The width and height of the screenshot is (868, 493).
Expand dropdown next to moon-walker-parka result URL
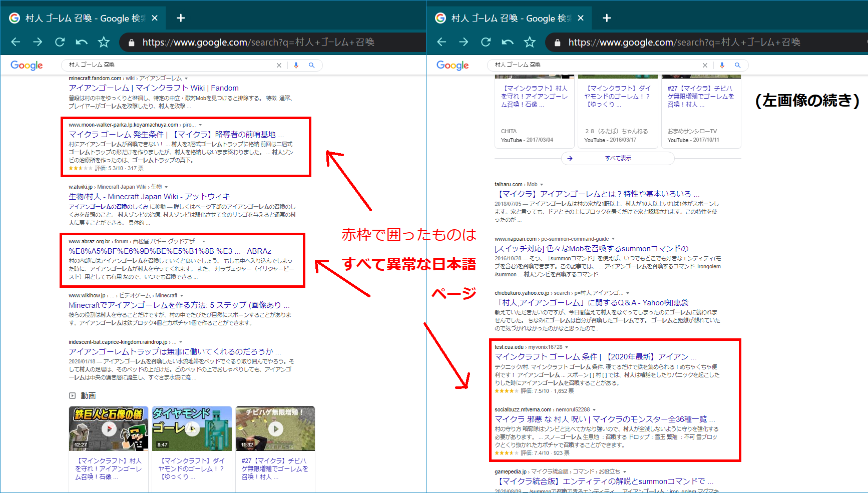tap(200, 125)
